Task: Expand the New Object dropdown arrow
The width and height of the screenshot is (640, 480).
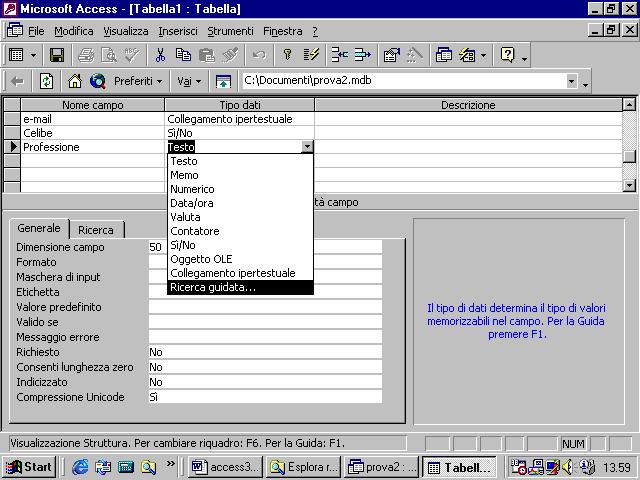Action: [x=483, y=55]
